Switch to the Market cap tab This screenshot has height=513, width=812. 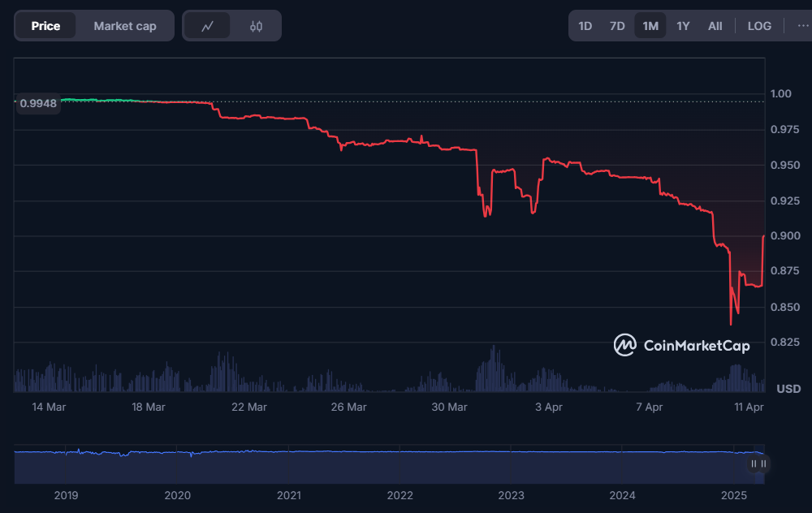(x=124, y=26)
